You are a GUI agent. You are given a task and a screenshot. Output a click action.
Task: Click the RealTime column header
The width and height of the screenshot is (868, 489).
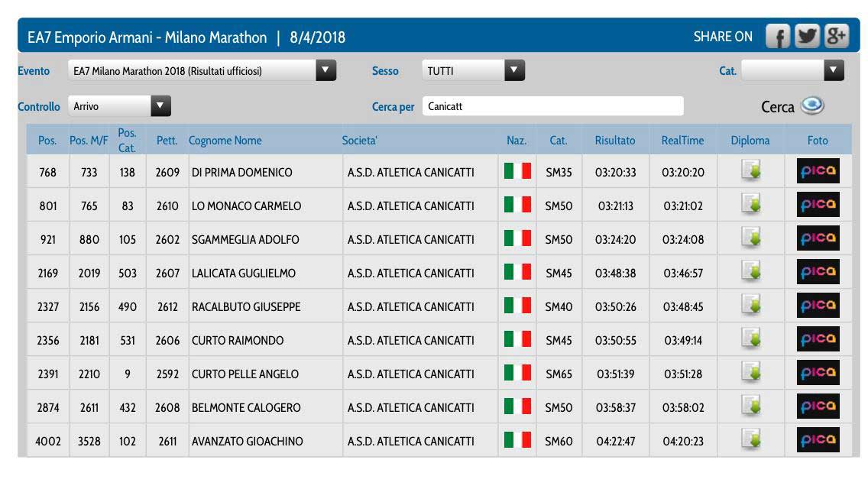point(682,141)
